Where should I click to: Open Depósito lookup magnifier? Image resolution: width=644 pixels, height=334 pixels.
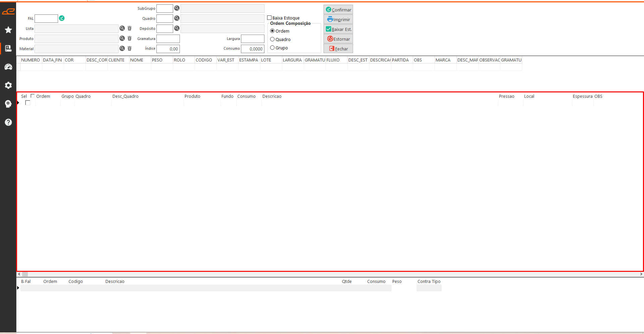(x=177, y=29)
